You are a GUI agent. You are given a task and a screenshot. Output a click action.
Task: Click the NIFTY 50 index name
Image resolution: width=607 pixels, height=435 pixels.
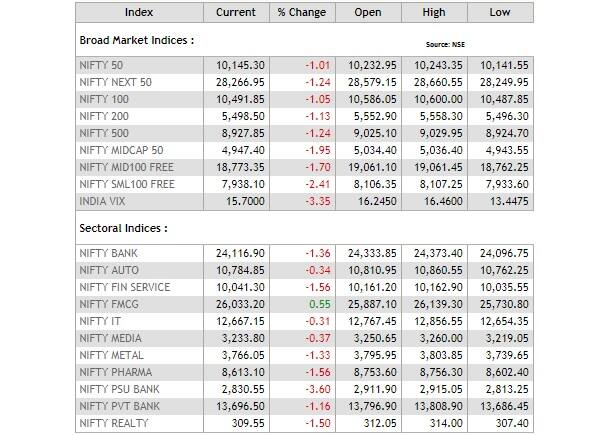click(x=99, y=65)
